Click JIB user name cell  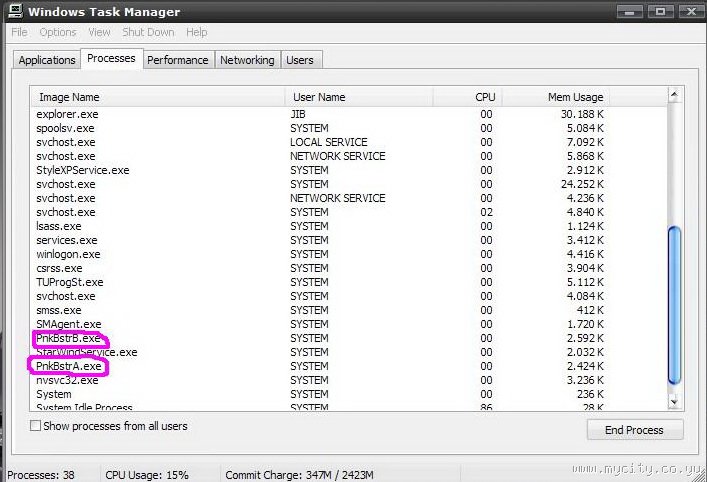point(298,114)
